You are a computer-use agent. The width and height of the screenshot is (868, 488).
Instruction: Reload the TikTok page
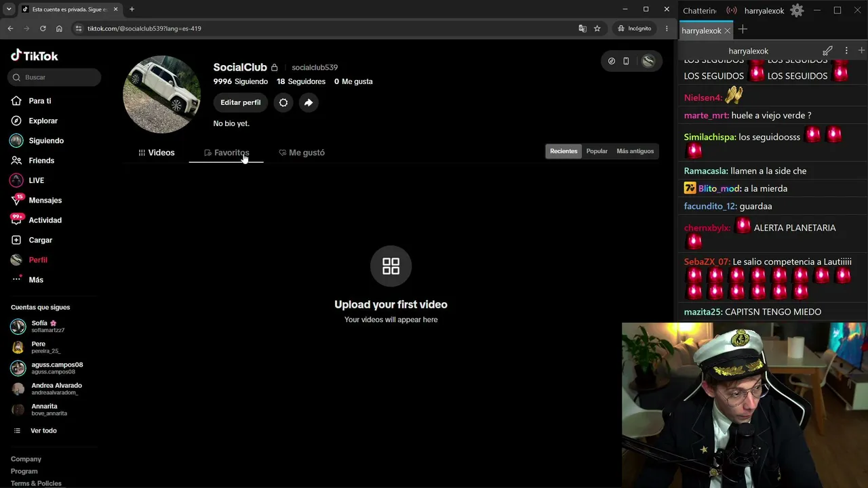tap(43, 28)
